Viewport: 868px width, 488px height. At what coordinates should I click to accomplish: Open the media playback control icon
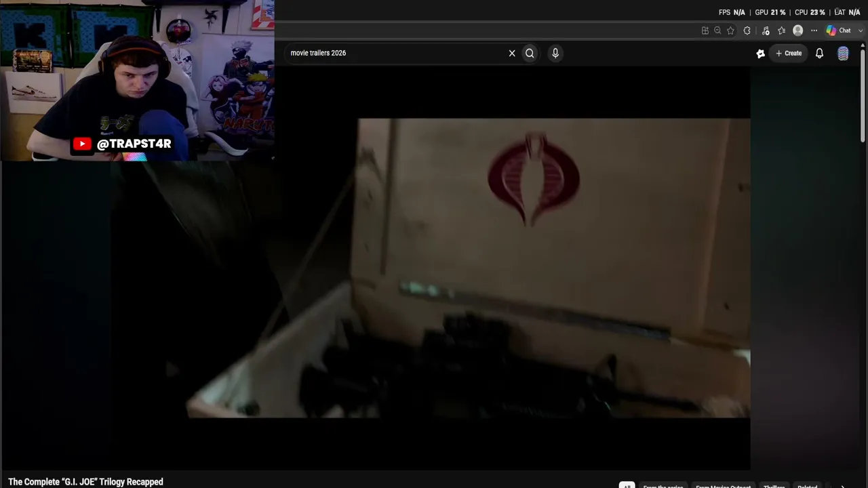(766, 30)
